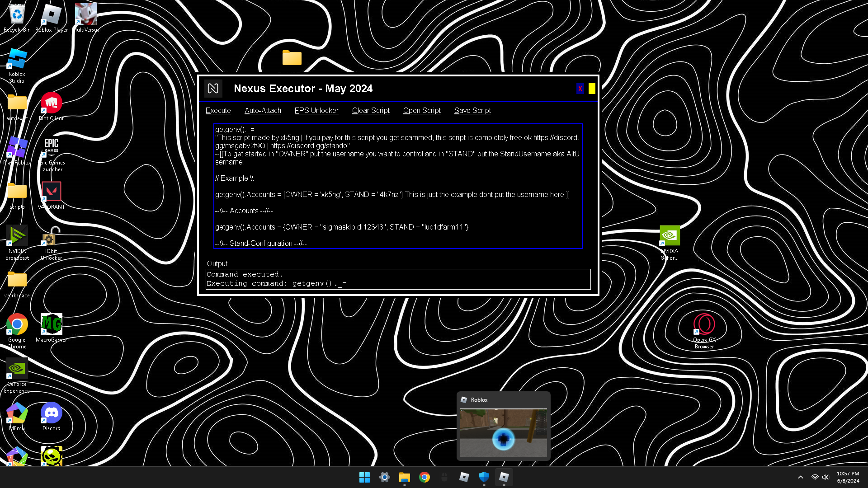Launch Opera GX Browser shortcut

(x=704, y=325)
